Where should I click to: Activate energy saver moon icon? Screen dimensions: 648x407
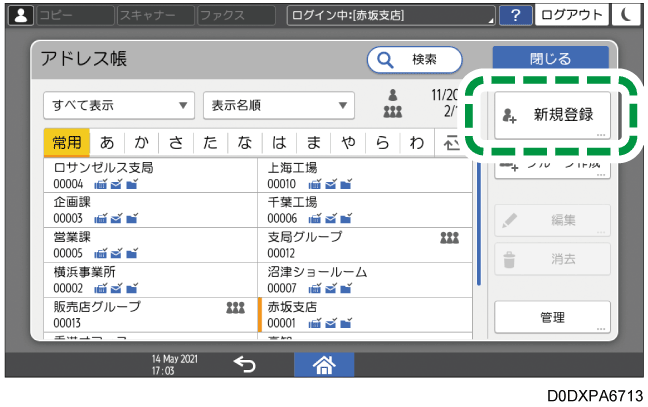626,15
